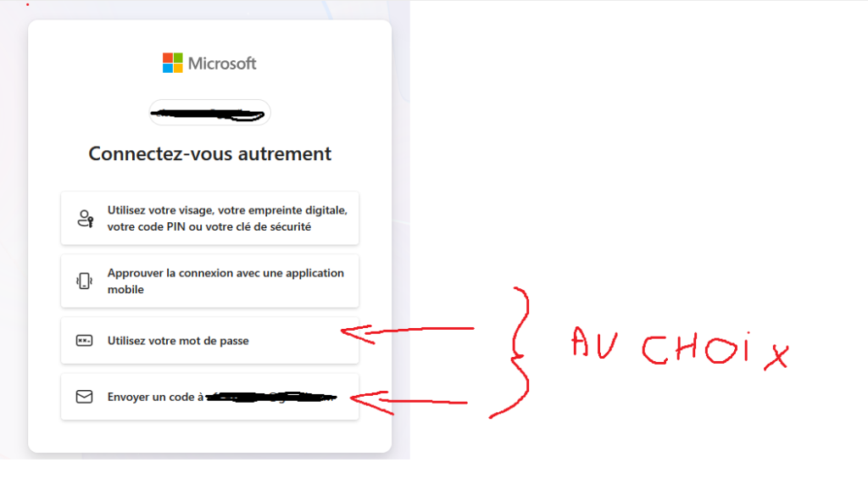Click the blacked-out email address in code option
Viewport: 868px width, 490px height.
click(x=271, y=397)
